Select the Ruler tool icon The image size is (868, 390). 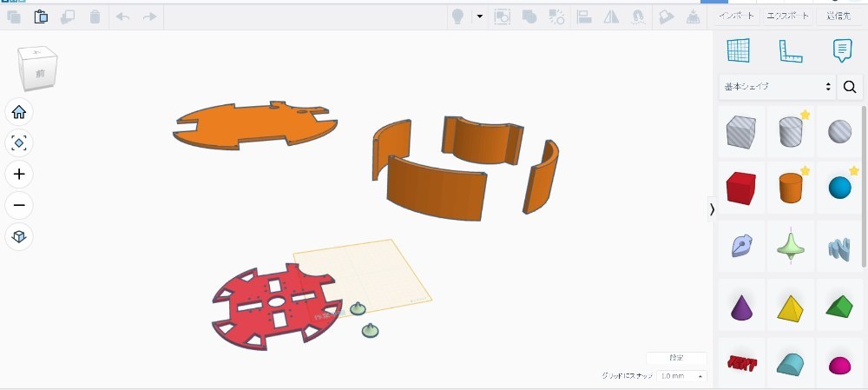(x=791, y=51)
